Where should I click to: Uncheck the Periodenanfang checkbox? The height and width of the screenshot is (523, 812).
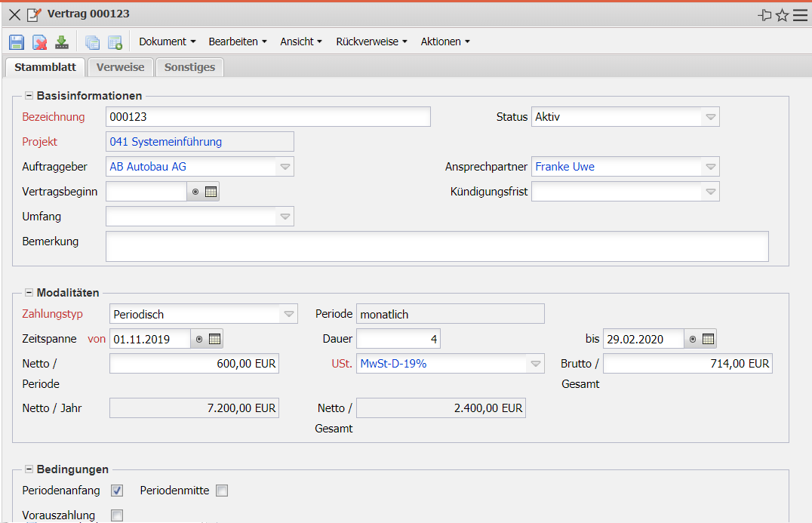click(x=117, y=491)
